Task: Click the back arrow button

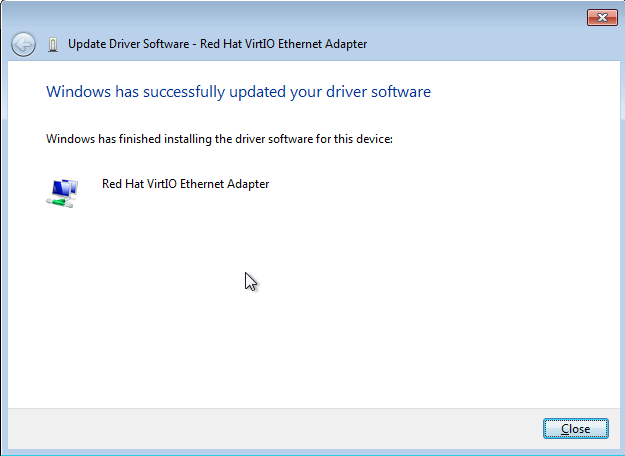Action: (x=23, y=44)
